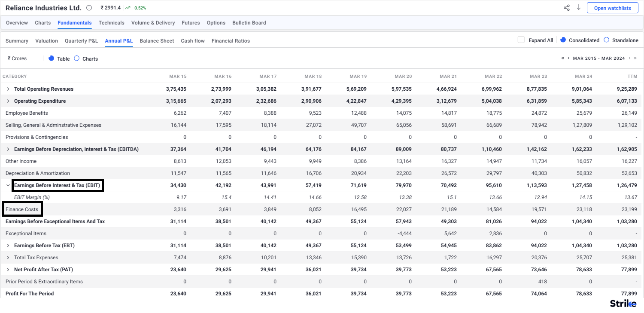Click the info icon next to Reliance Industries Ltd.
The height and width of the screenshot is (313, 644).
[x=89, y=8]
